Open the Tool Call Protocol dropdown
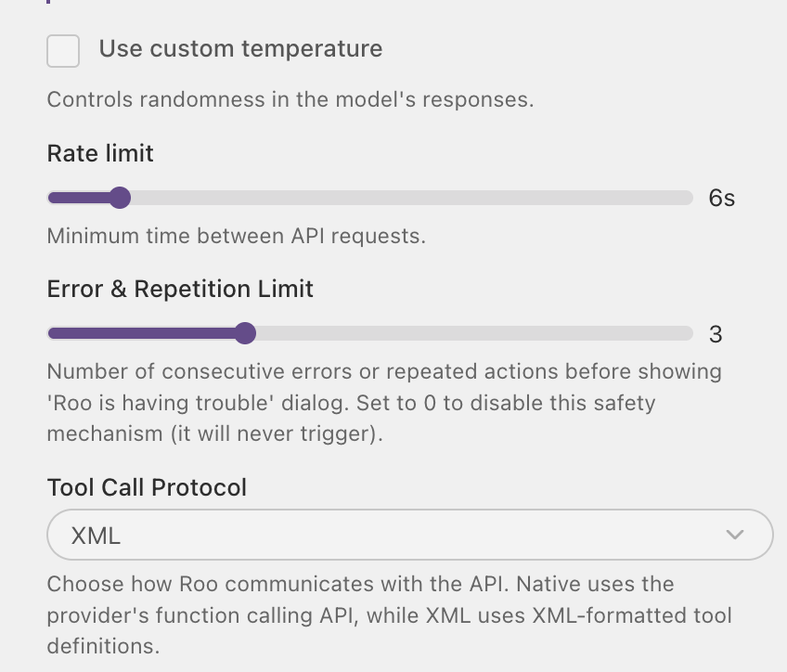 410,535
